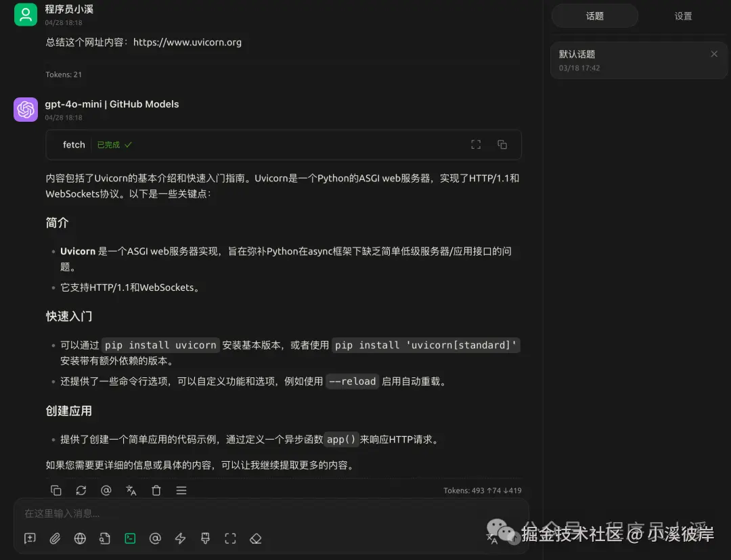Open the https://www.uvicorn.org link
Viewport: 731px width, 560px height.
(187, 43)
